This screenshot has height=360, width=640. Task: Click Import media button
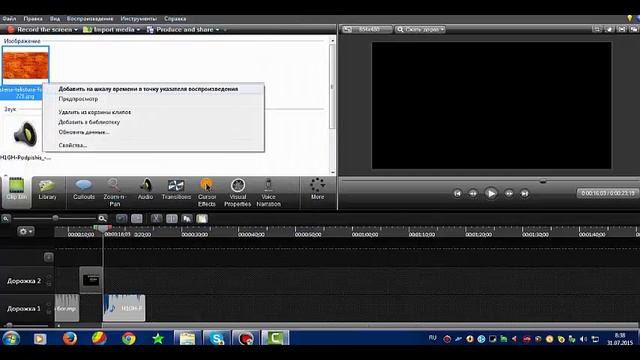click(109, 29)
